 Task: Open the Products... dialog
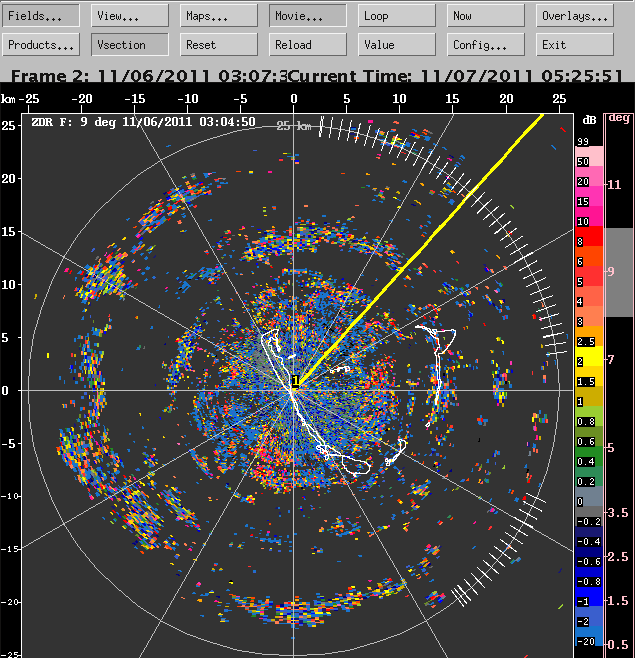[41, 44]
